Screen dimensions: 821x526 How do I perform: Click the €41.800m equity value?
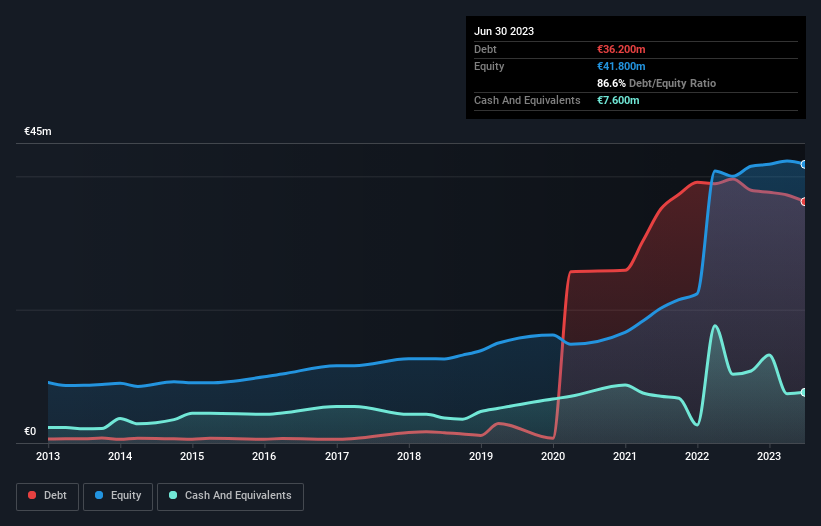pyautogui.click(x=621, y=66)
